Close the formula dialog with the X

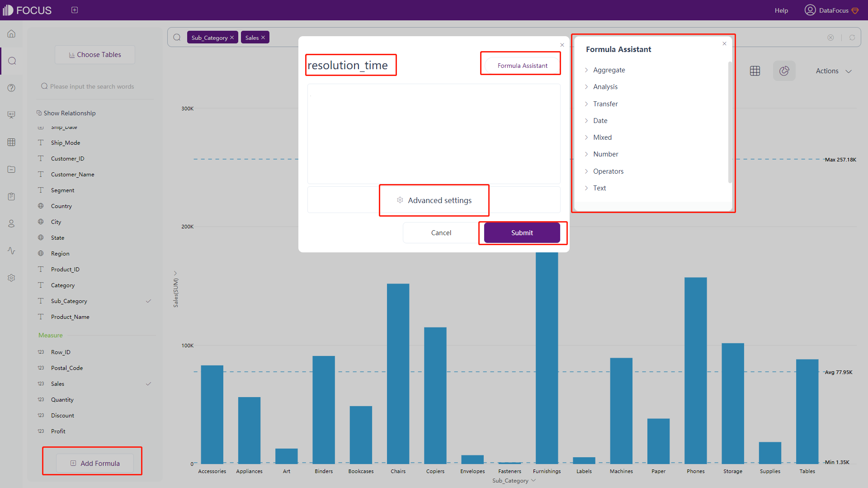pyautogui.click(x=562, y=45)
